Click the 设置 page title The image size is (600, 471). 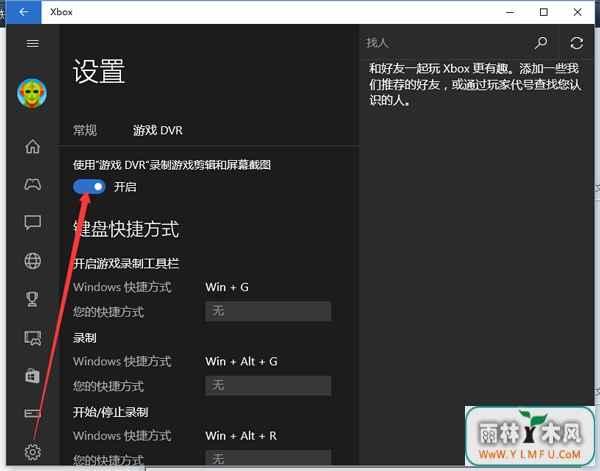[99, 71]
